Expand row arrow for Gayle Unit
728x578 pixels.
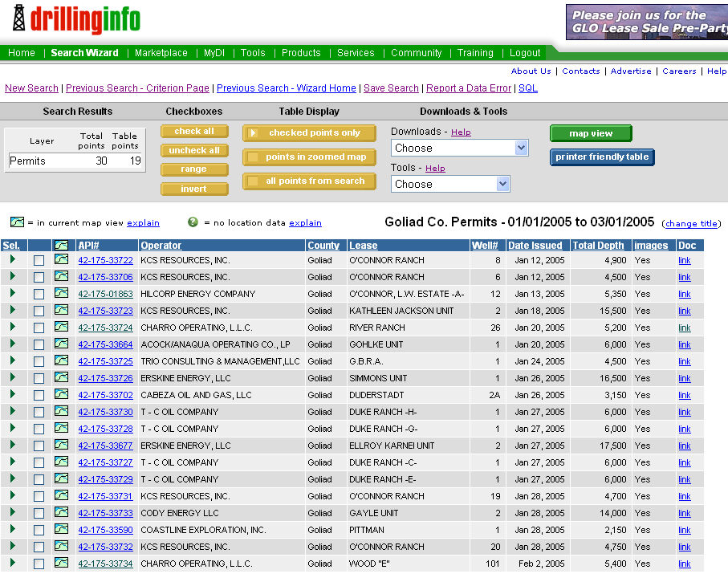pyautogui.click(x=13, y=512)
